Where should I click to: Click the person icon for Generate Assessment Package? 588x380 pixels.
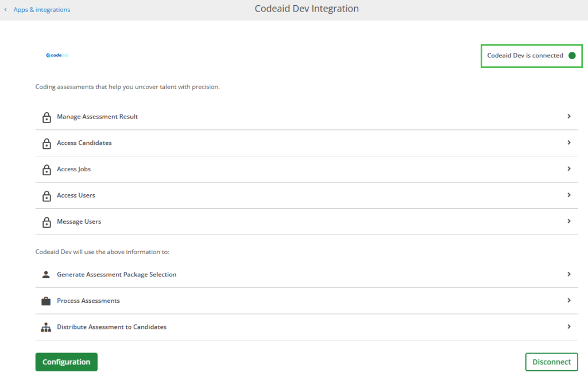pyautogui.click(x=47, y=275)
